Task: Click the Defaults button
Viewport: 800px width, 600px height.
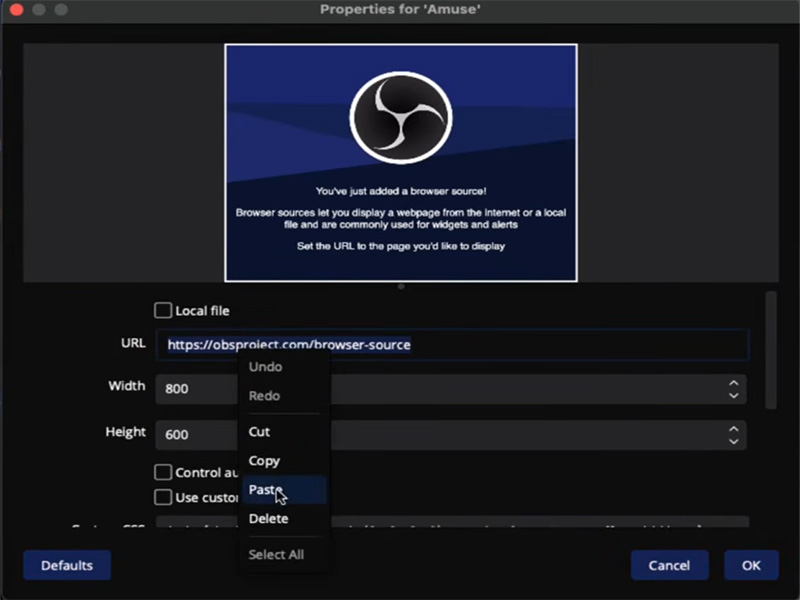Action: [x=67, y=565]
